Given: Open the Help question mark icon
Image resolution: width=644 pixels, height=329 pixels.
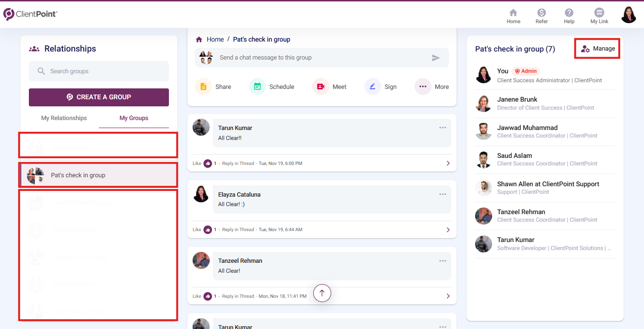Looking at the screenshot, I should [x=569, y=13].
